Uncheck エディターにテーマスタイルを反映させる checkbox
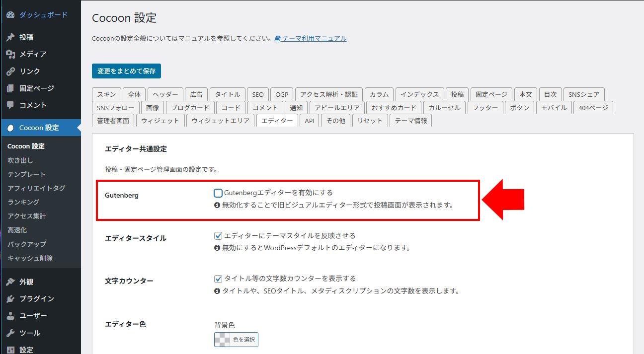 click(x=218, y=236)
